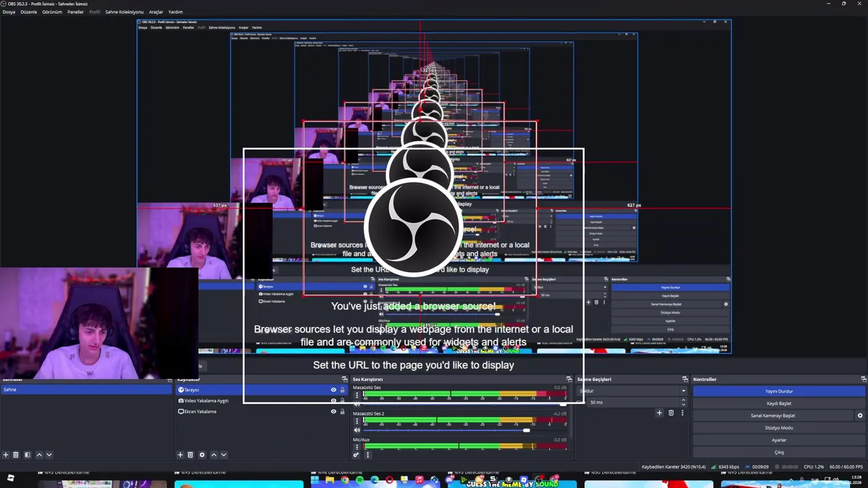The width and height of the screenshot is (868, 488).
Task: Hide the Video Yakalama Aygıtı source
Action: click(333, 401)
